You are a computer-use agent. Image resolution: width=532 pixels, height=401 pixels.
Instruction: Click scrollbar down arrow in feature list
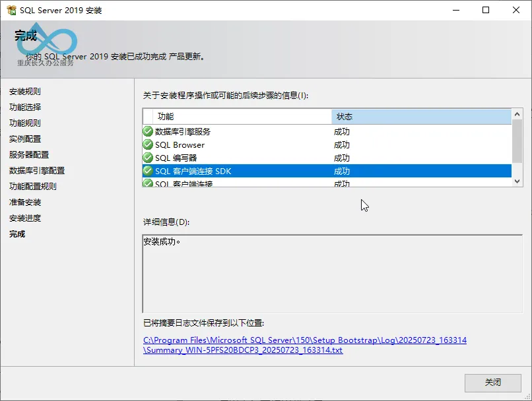pyautogui.click(x=517, y=181)
